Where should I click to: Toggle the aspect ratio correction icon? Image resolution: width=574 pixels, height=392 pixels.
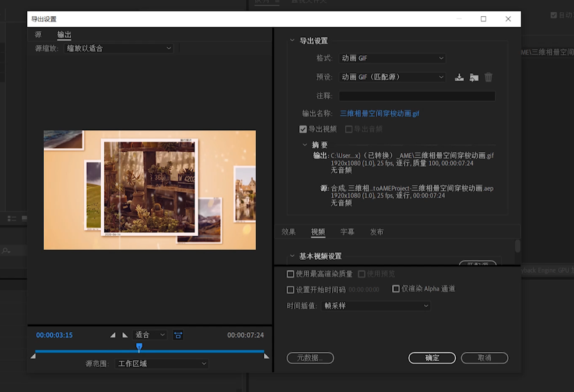tap(178, 335)
